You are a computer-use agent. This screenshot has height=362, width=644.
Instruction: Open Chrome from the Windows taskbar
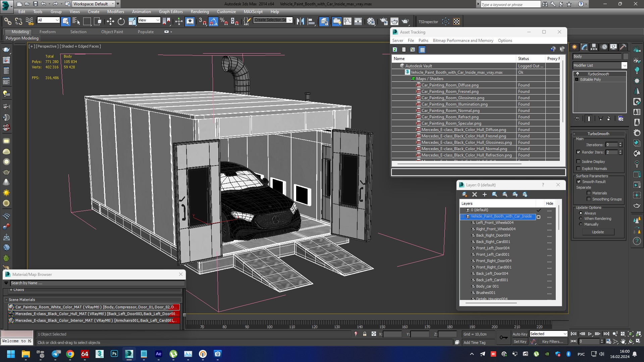coord(70,354)
